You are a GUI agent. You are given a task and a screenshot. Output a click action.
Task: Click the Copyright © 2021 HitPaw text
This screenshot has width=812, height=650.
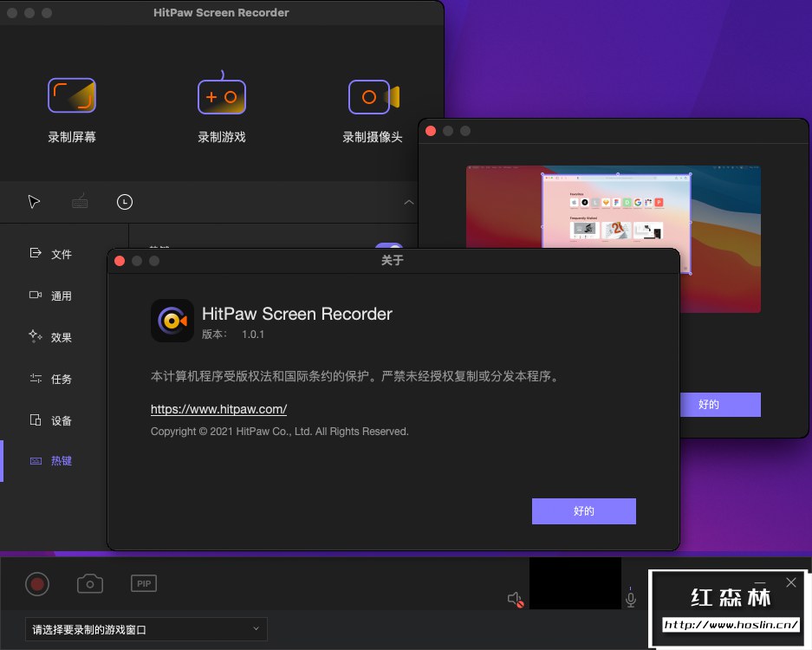click(x=280, y=432)
